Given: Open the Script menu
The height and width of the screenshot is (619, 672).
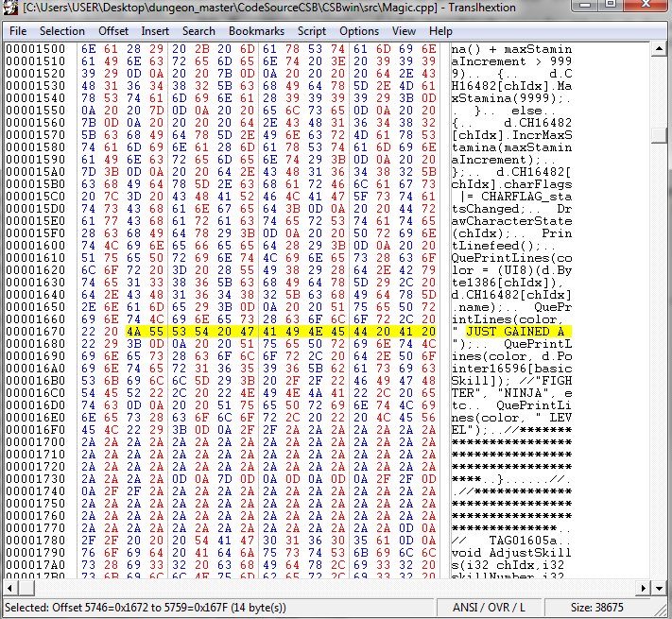Looking at the screenshot, I should click(312, 31).
